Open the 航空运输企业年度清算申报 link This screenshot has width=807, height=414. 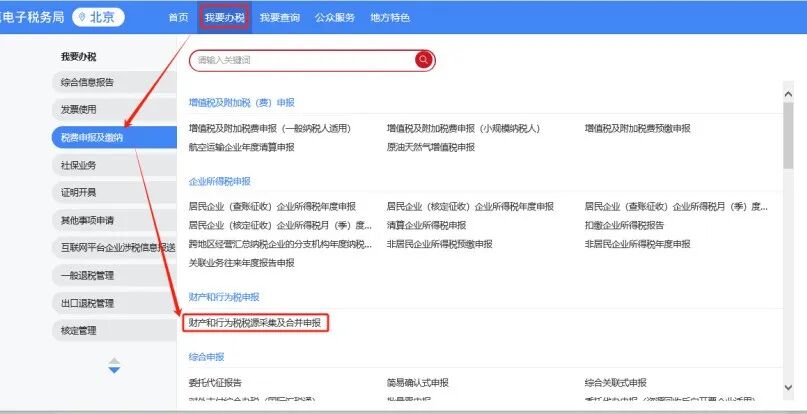241,147
